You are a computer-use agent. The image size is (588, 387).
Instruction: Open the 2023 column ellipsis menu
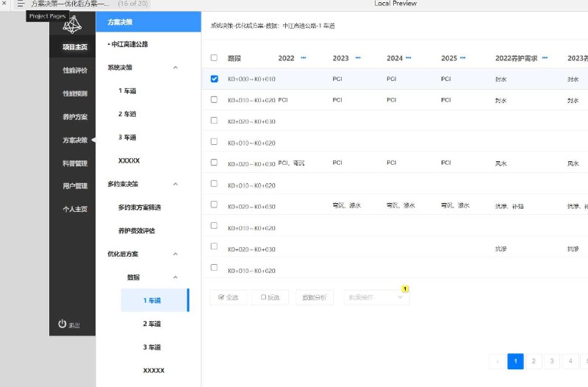[358, 58]
